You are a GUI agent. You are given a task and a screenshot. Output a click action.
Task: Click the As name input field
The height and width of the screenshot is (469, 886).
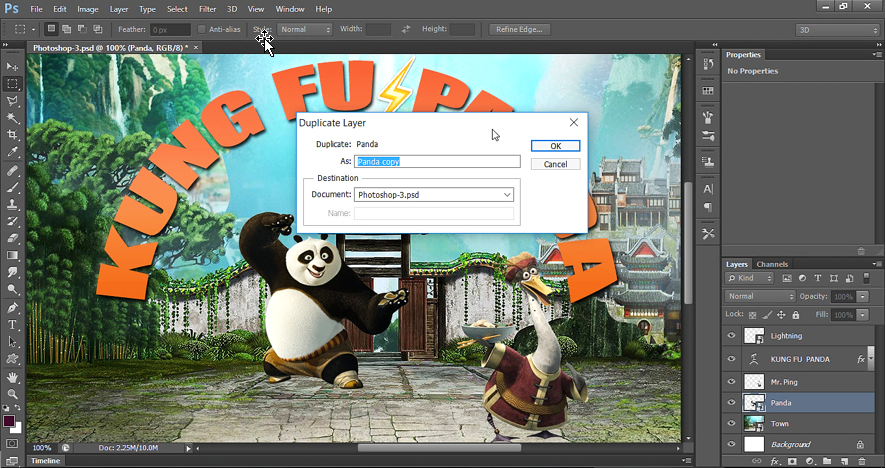click(437, 162)
